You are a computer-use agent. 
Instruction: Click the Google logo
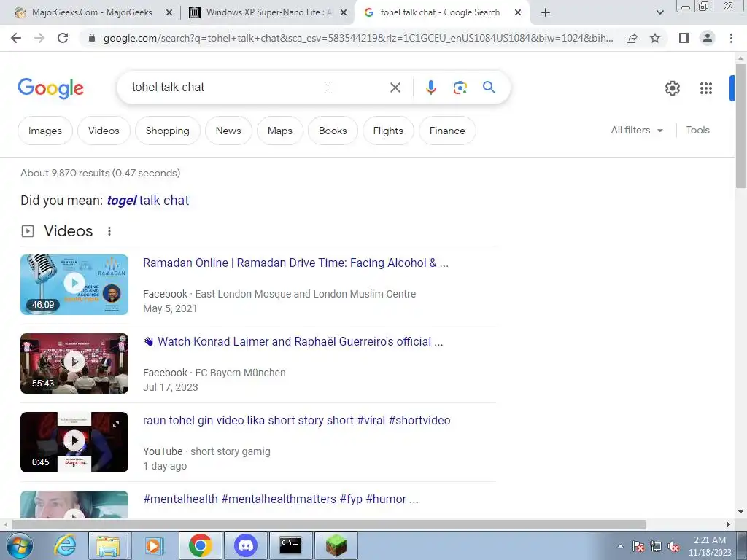click(x=51, y=88)
